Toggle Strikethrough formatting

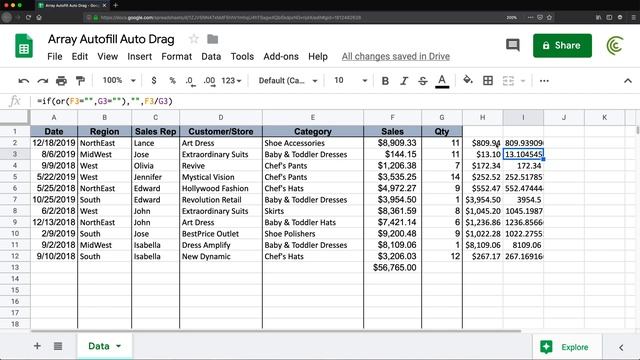point(423,81)
